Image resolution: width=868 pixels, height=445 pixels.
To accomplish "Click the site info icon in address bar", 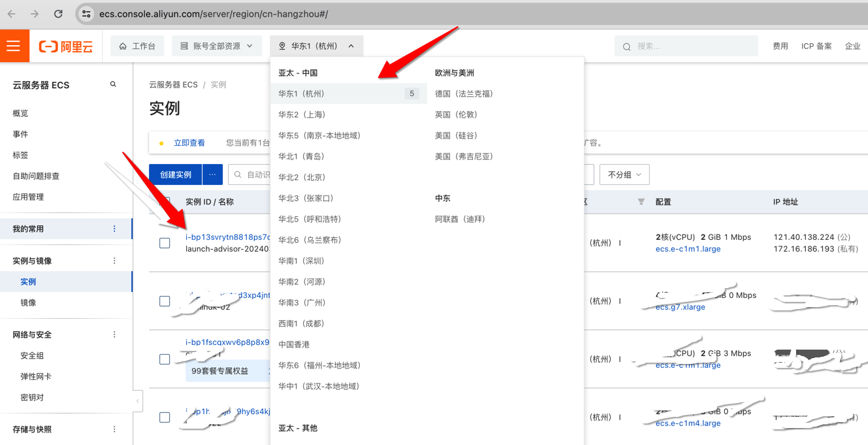I will click(x=86, y=14).
